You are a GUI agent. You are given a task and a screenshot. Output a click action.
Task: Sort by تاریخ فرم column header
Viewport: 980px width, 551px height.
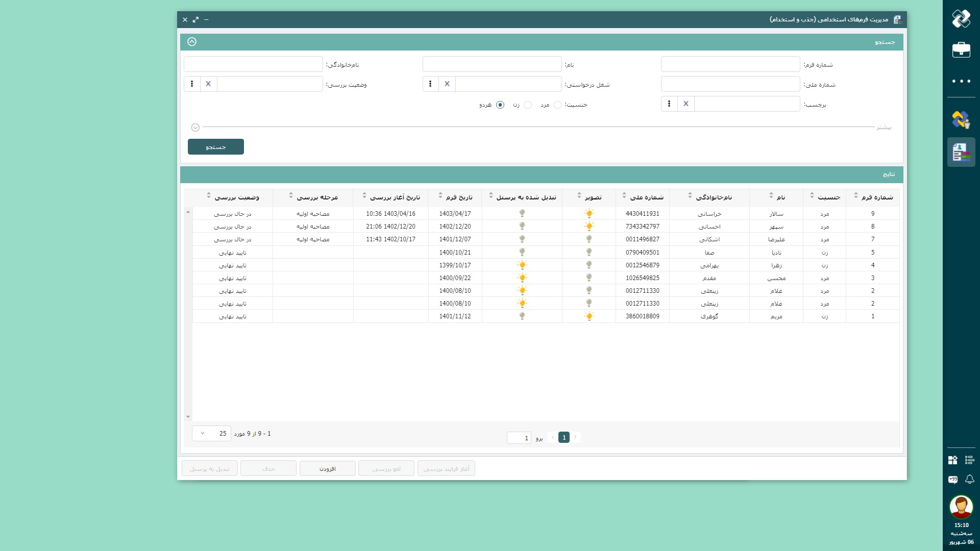click(455, 197)
